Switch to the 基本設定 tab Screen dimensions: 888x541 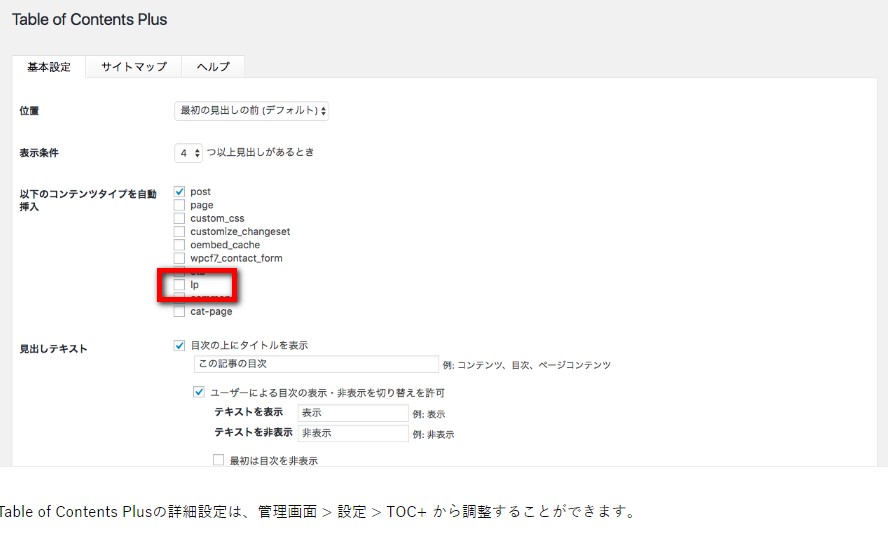click(48, 67)
